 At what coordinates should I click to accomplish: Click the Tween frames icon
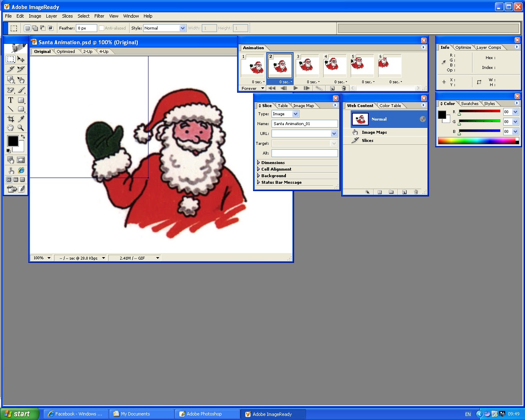pos(319,88)
